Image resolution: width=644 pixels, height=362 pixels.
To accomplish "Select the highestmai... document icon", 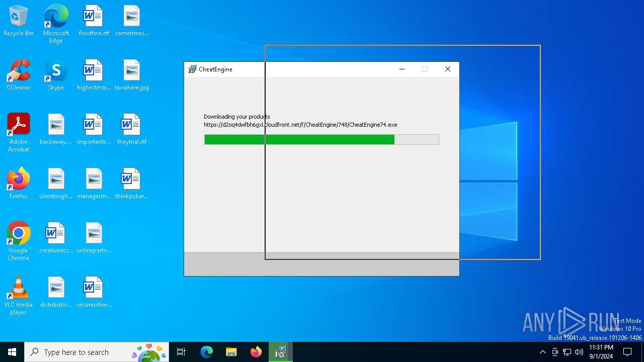I will (x=94, y=75).
